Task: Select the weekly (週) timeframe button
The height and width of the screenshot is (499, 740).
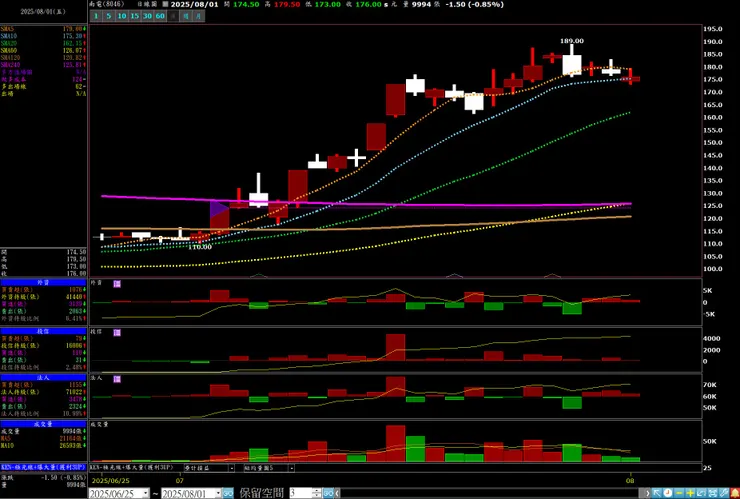Action: (x=186, y=16)
